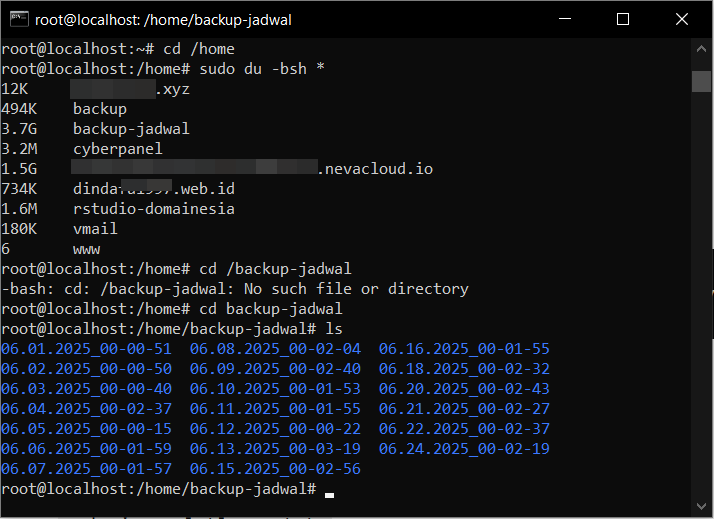Screen dimensions: 714x519
Task: Click folder 06.20.2025_00-02-43
Action: 464,389
